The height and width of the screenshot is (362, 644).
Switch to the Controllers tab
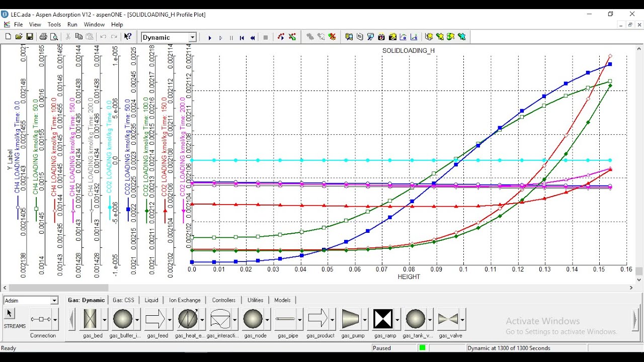click(x=224, y=300)
